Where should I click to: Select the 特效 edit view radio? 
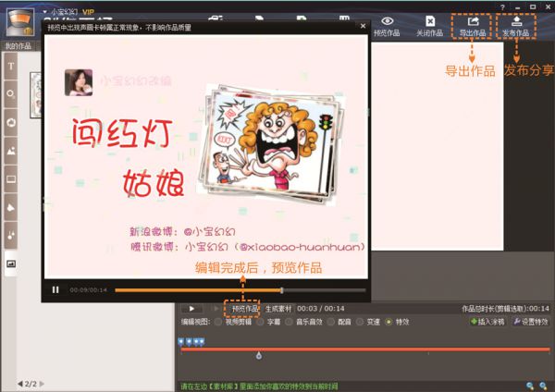point(389,322)
